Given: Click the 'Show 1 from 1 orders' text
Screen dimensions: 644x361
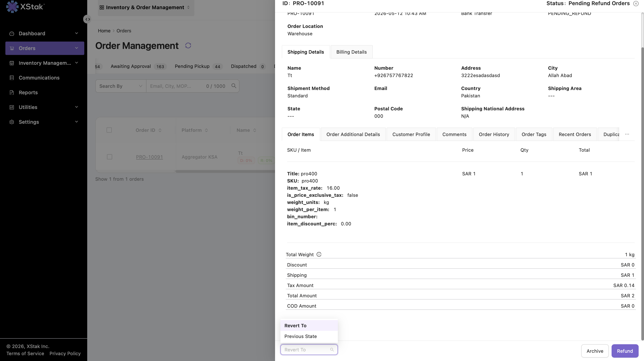Looking at the screenshot, I should (x=119, y=179).
